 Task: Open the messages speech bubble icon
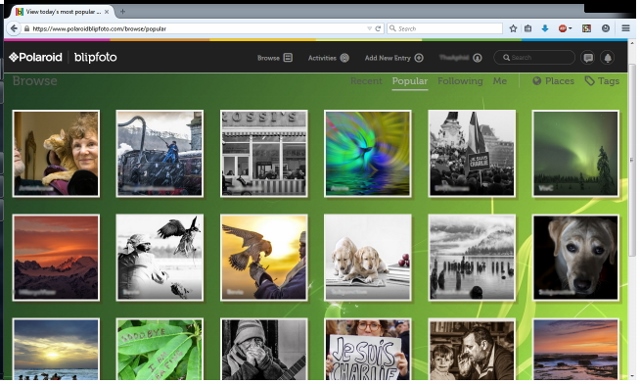click(x=588, y=58)
